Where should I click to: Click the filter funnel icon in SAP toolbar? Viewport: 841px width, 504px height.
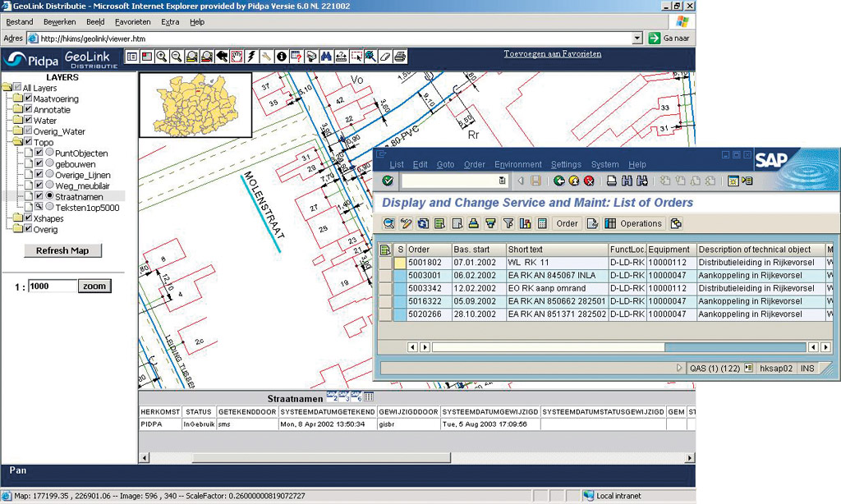click(x=508, y=223)
